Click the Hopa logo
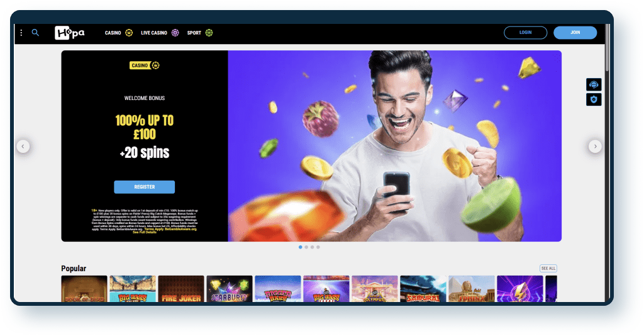644x336 pixels. tap(69, 33)
